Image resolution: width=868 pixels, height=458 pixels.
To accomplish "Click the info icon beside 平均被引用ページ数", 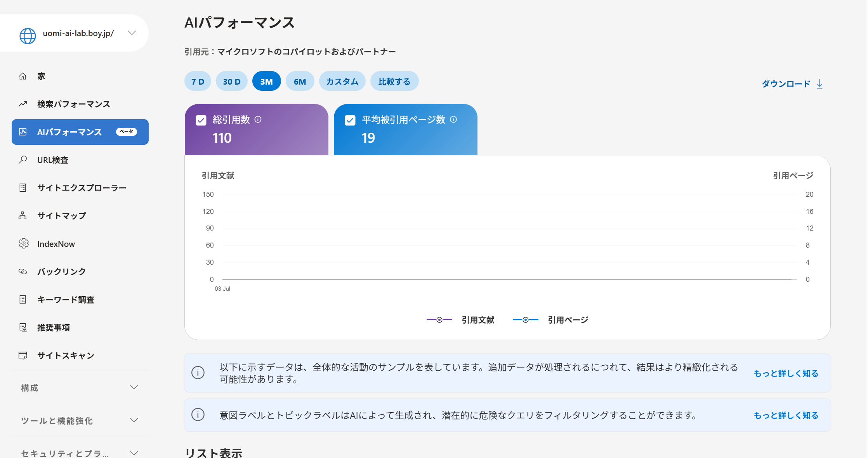I will [x=453, y=120].
